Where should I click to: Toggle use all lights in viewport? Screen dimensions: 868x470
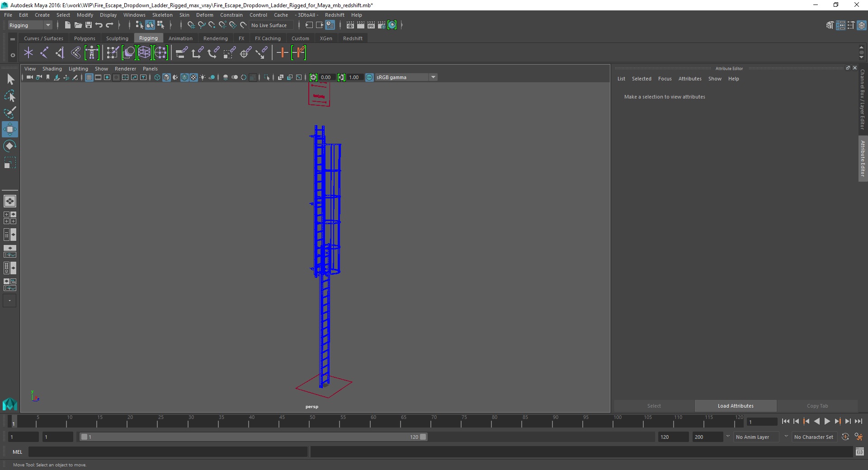click(x=203, y=77)
